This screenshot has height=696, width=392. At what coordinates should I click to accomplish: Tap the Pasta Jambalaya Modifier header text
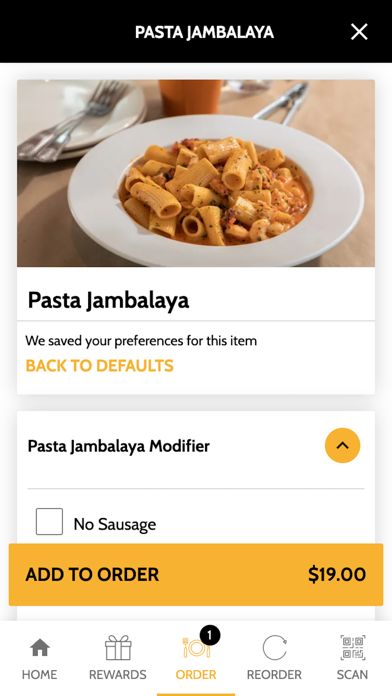coord(119,446)
